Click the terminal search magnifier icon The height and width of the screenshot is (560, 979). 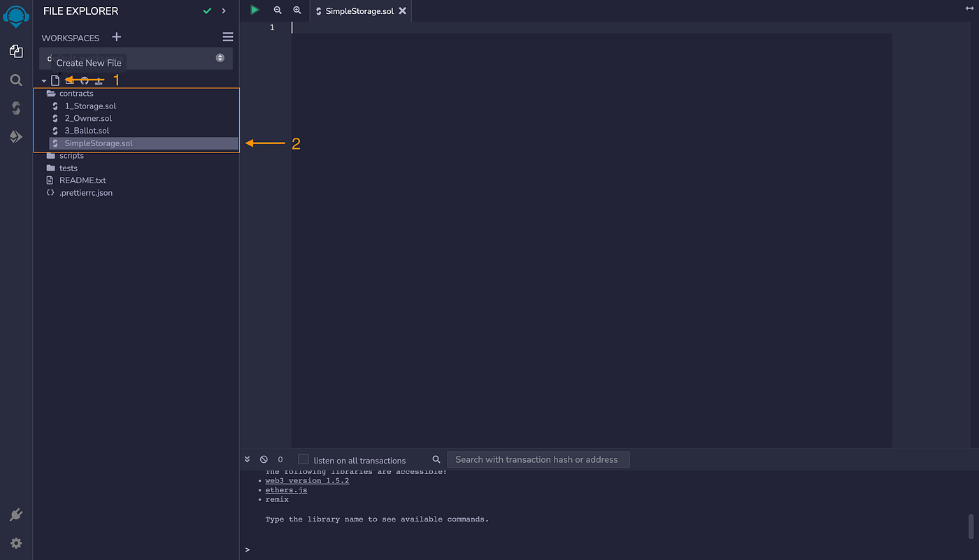(436, 459)
